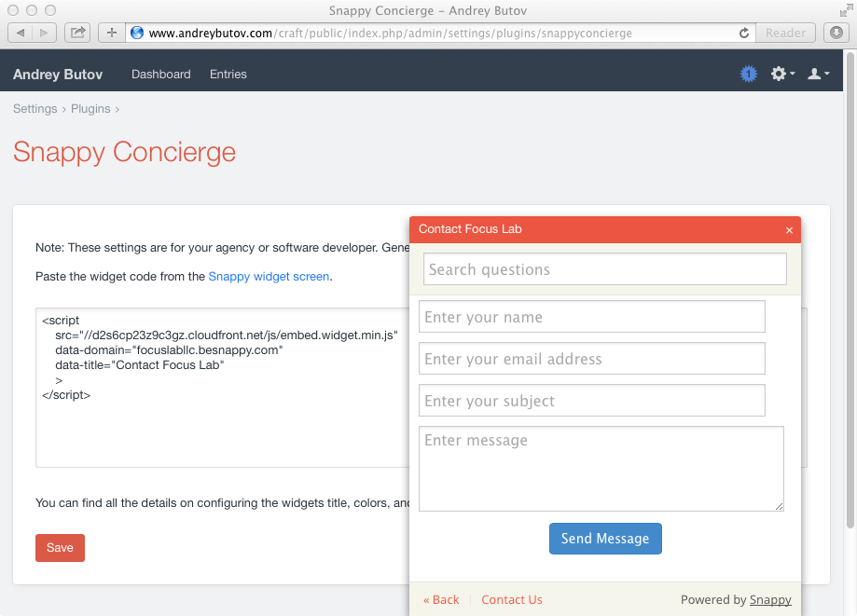The width and height of the screenshot is (857, 616).
Task: Open the Contact Us link in the widget
Action: pyautogui.click(x=512, y=599)
